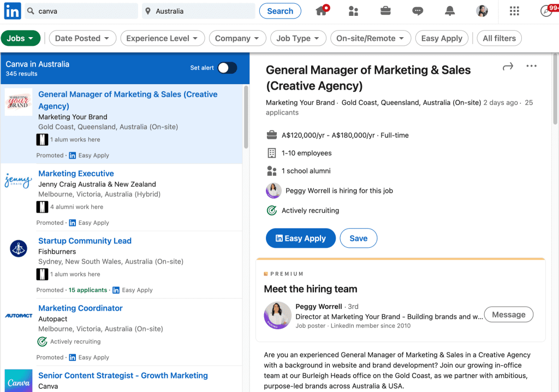Expand the Job Type filter
This screenshot has height=392, width=559.
tap(298, 38)
